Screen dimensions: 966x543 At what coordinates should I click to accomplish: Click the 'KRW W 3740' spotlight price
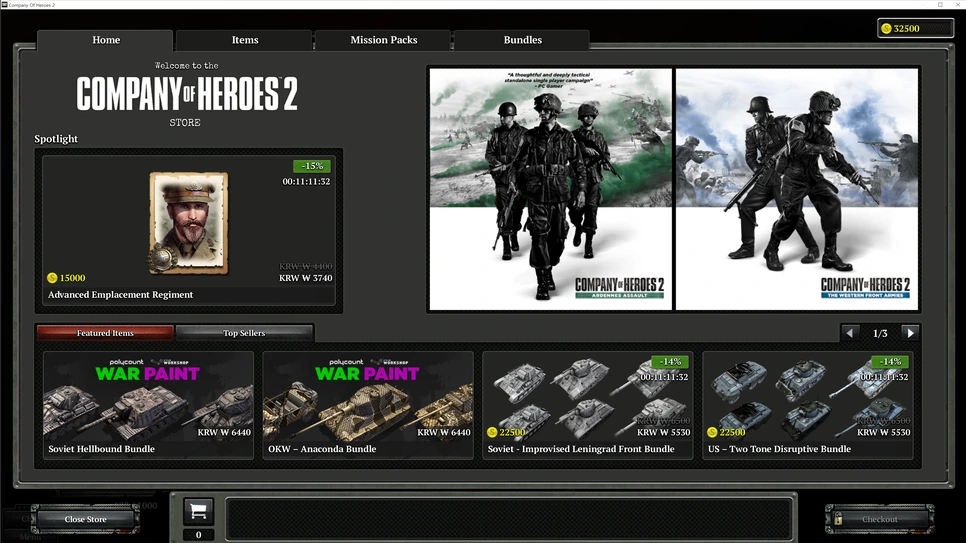306,278
